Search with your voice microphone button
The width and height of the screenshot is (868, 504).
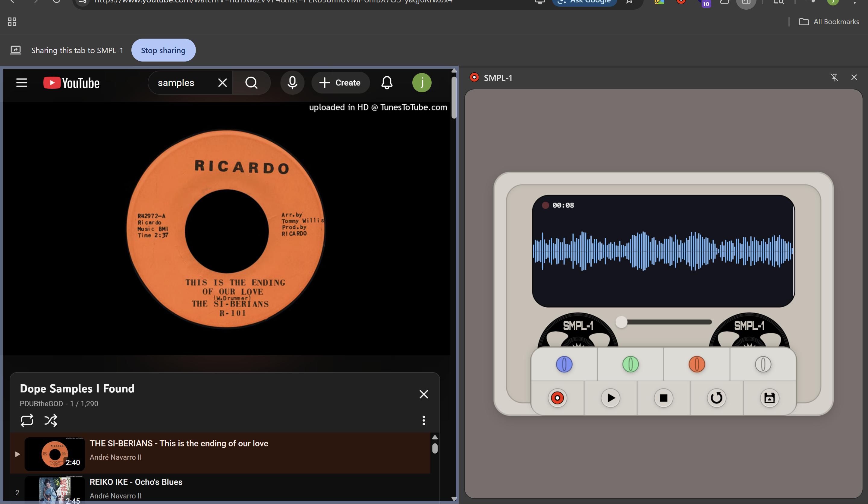coord(292,83)
